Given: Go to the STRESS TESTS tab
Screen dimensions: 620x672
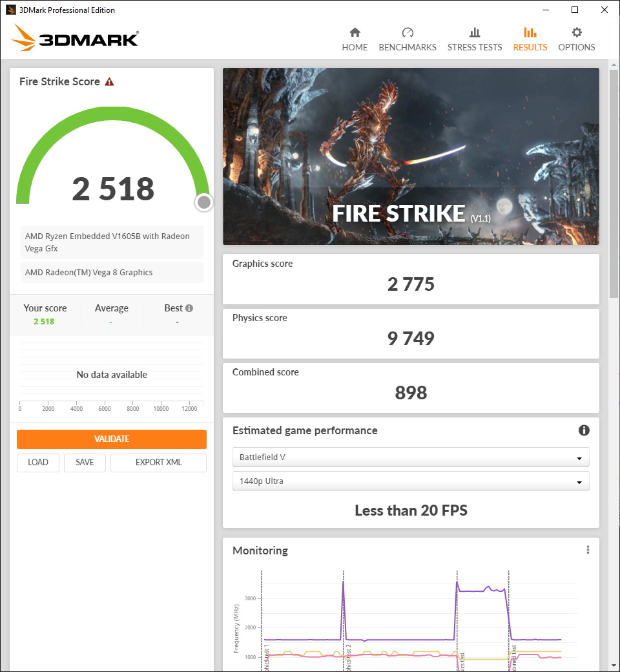Looking at the screenshot, I should 474,39.
